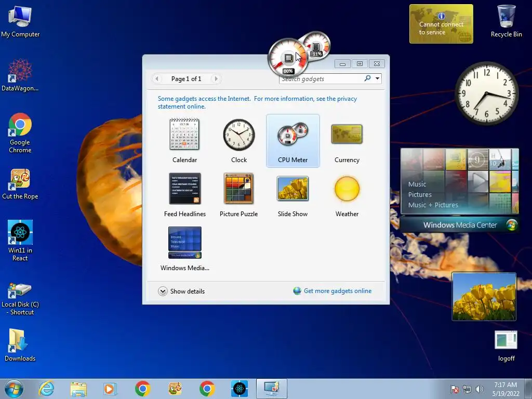Click the analog Clock desktop gadget
The height and width of the screenshot is (399, 532).
pos(486,93)
